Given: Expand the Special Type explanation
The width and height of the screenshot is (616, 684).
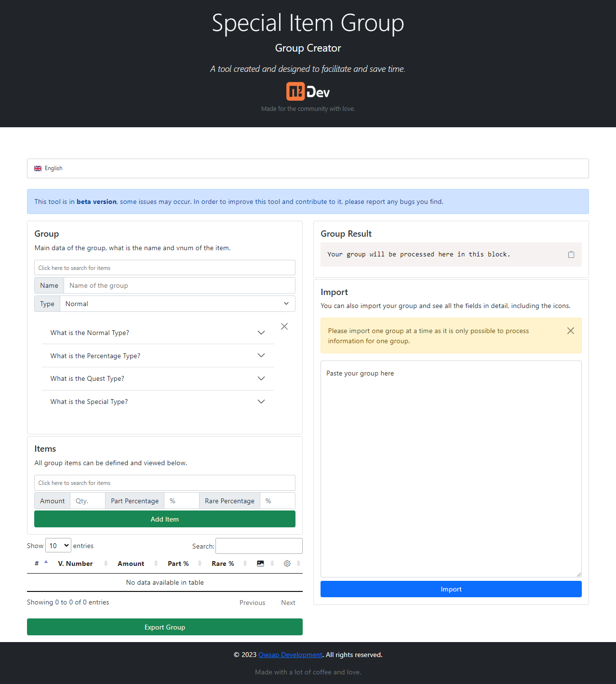Looking at the screenshot, I should [158, 402].
